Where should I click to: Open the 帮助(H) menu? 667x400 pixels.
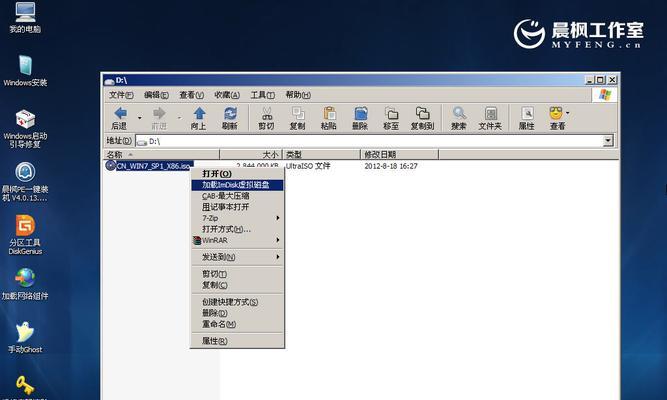click(x=298, y=95)
